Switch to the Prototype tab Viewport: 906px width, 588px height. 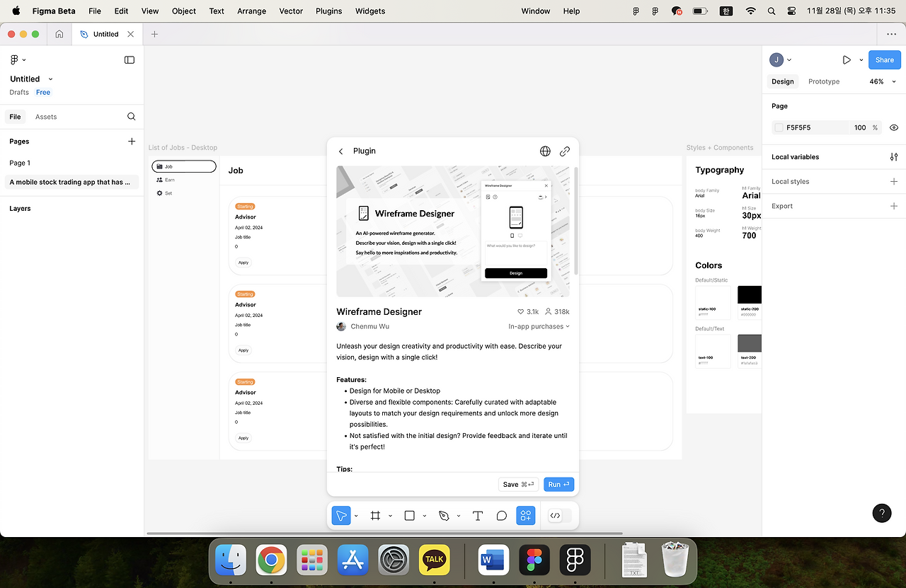pos(824,81)
